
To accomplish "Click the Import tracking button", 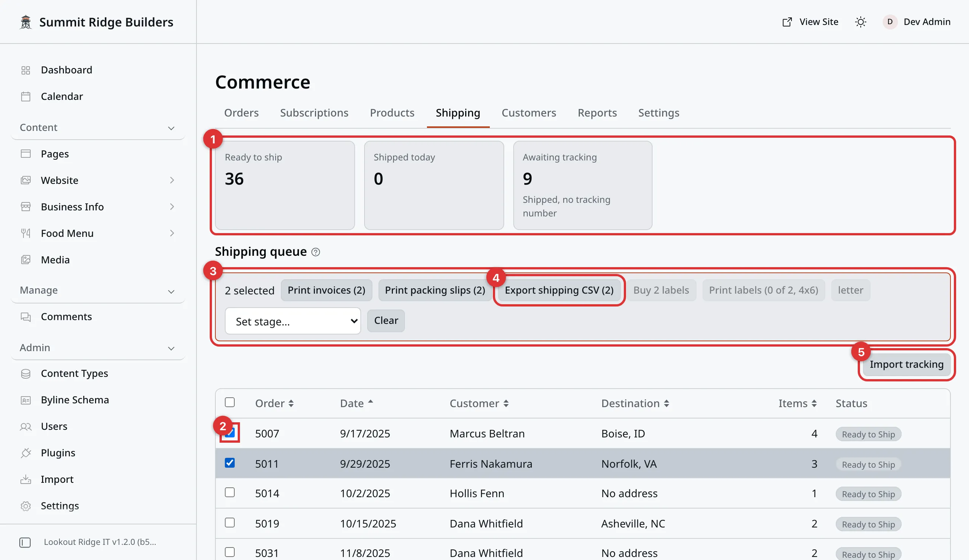I will click(906, 364).
